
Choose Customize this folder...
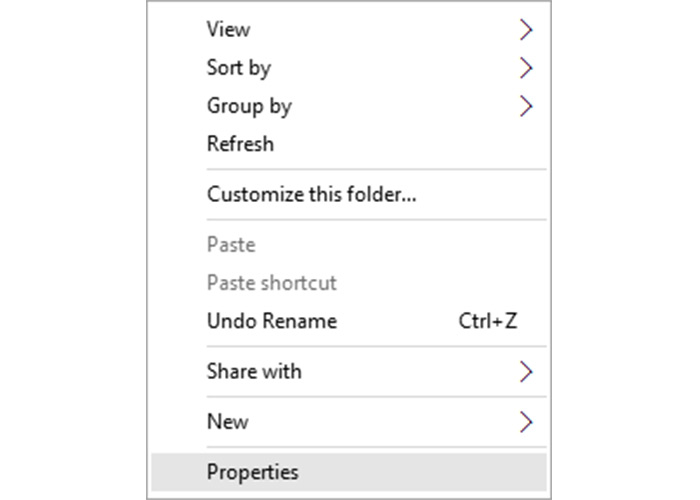point(311,195)
